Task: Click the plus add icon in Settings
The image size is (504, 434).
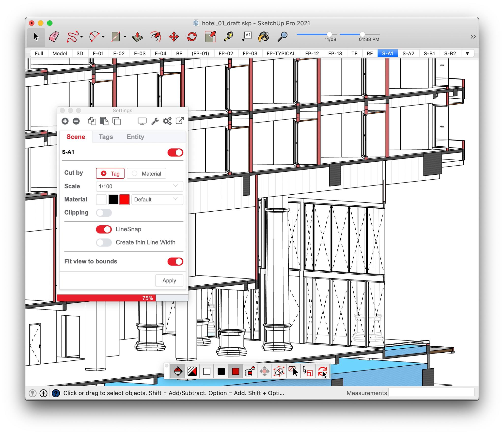Action: (x=65, y=121)
